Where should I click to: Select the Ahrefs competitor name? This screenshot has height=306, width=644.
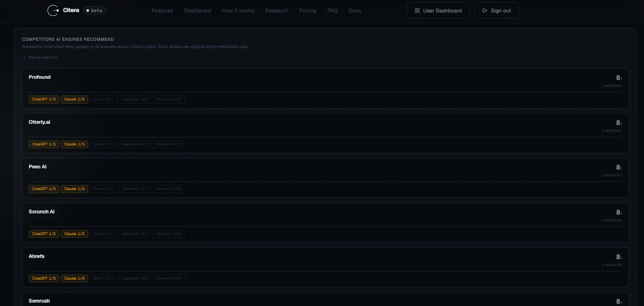click(37, 257)
